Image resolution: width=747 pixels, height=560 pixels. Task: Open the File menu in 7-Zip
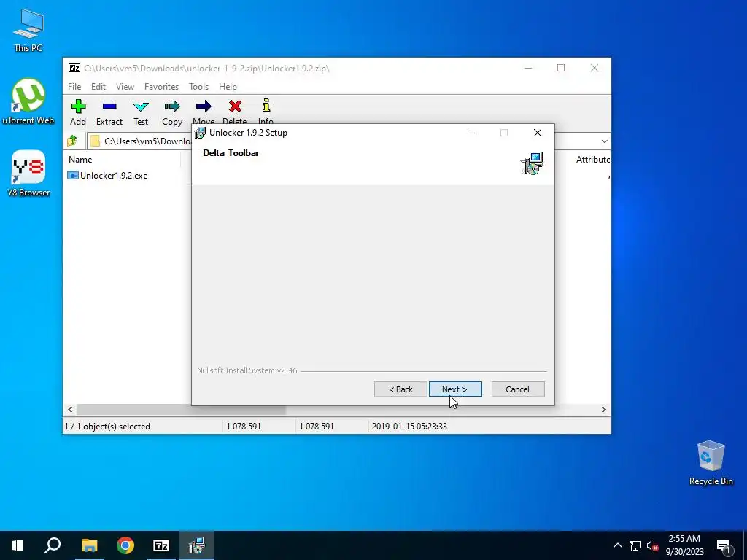(74, 87)
